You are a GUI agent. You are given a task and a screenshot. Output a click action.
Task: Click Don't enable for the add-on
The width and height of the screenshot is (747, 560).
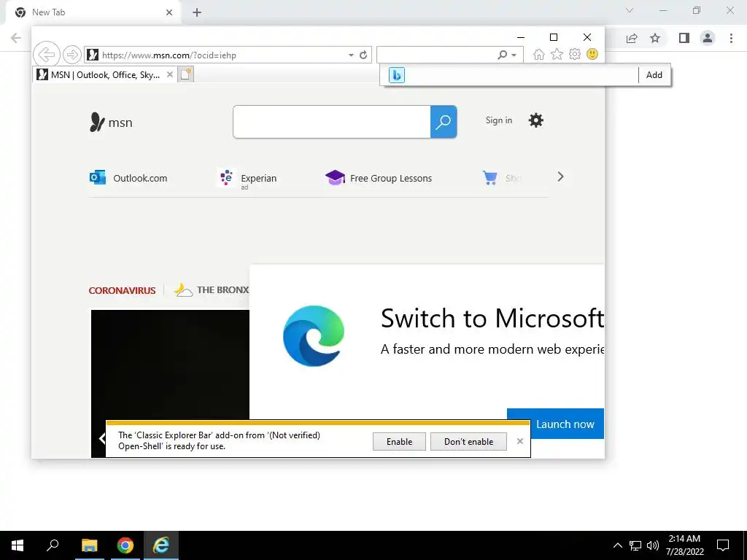click(468, 441)
